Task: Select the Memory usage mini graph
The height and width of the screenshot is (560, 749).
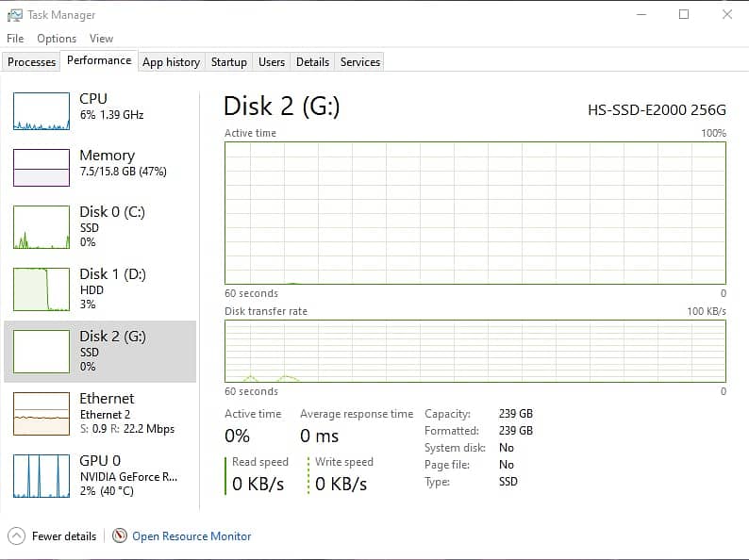Action: coord(42,168)
